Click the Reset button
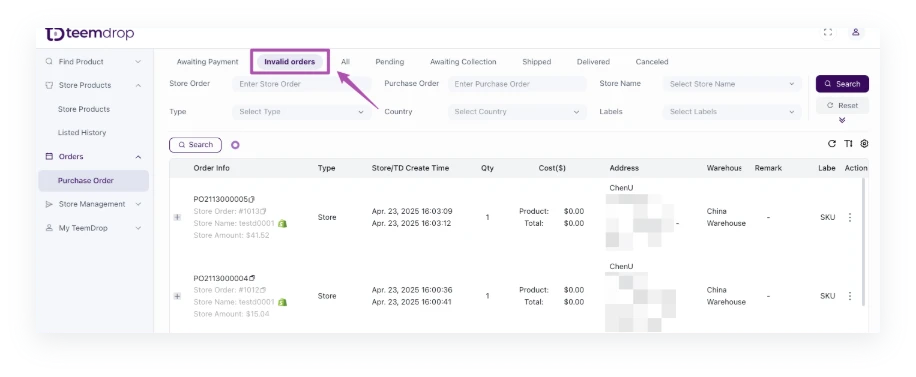The height and width of the screenshot is (377, 916). [x=842, y=106]
